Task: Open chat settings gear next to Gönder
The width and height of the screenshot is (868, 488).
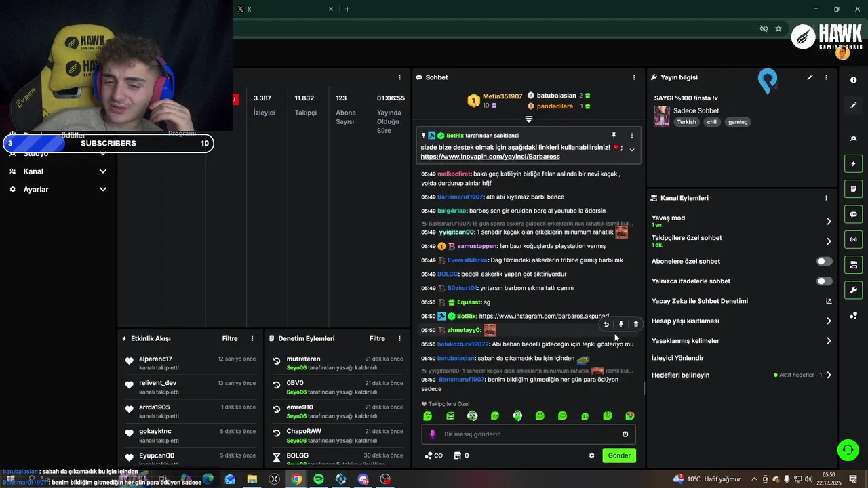Action: (591, 455)
